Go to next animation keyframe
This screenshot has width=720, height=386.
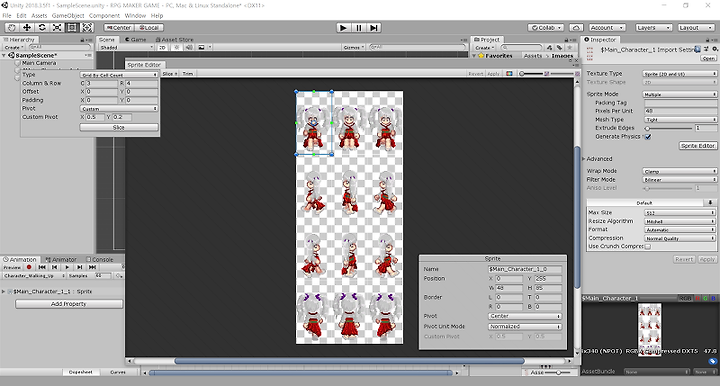click(79, 267)
